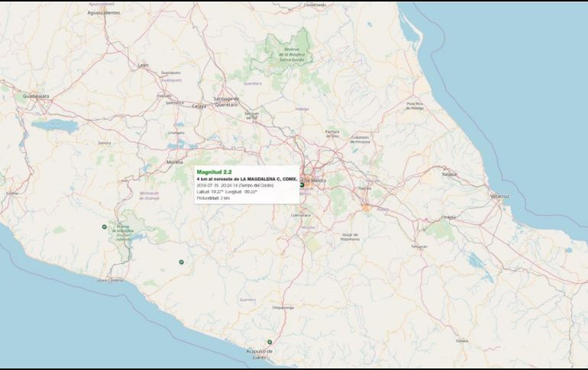The image size is (588, 370).
Task: Click the Celaya city label
Action: 199,106
